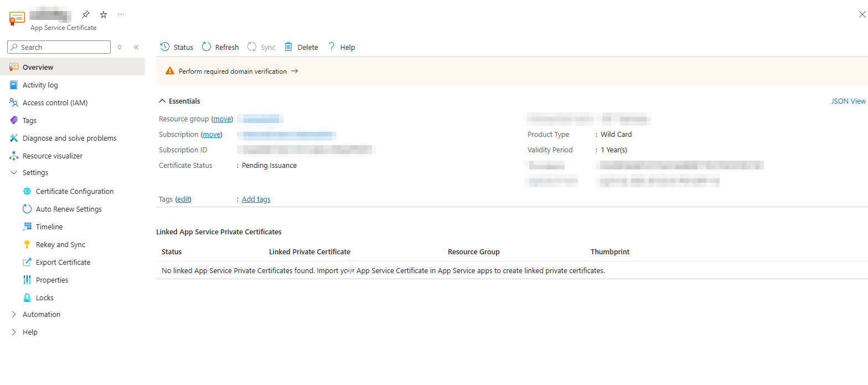Click the App Service Certificate resource icon
The image size is (868, 385).
pyautogui.click(x=17, y=18)
